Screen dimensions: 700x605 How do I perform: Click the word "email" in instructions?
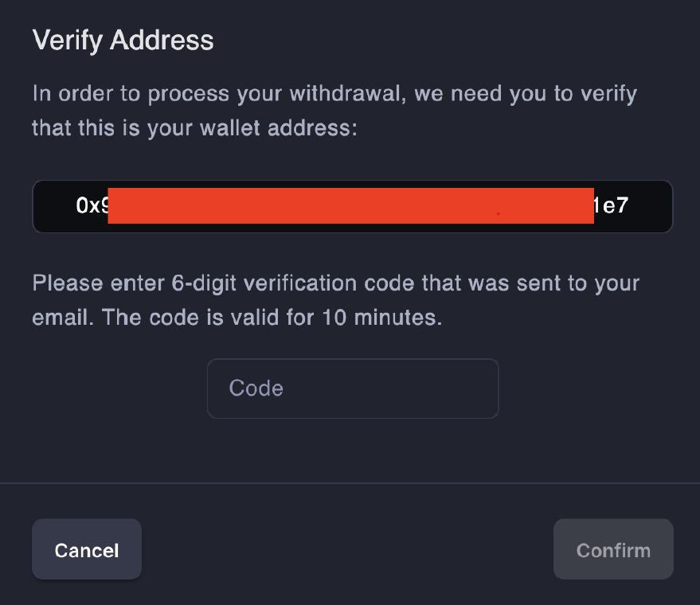(61, 317)
